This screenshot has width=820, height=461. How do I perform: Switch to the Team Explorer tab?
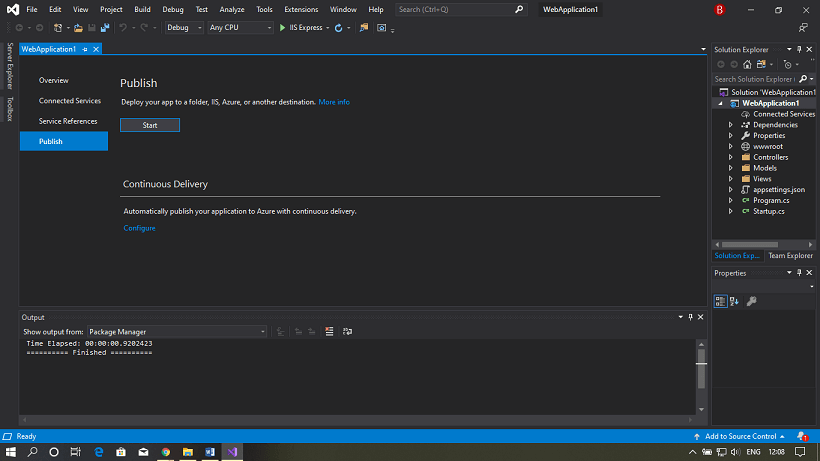pos(790,256)
